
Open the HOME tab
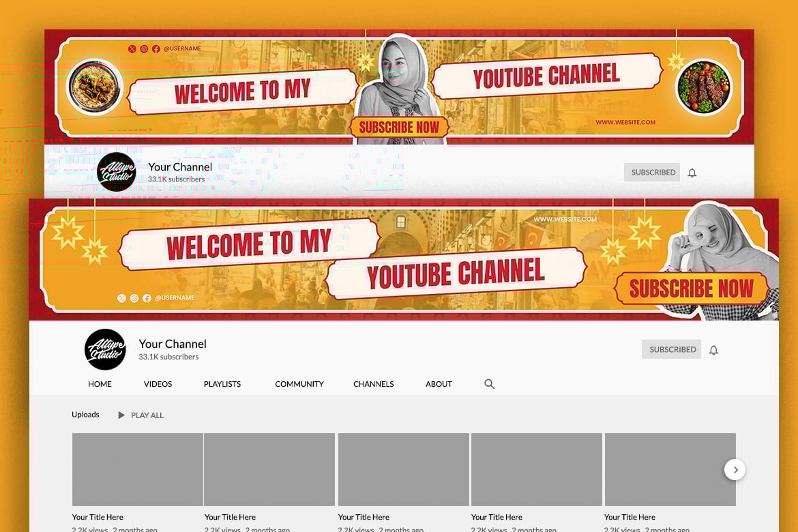[x=100, y=384]
